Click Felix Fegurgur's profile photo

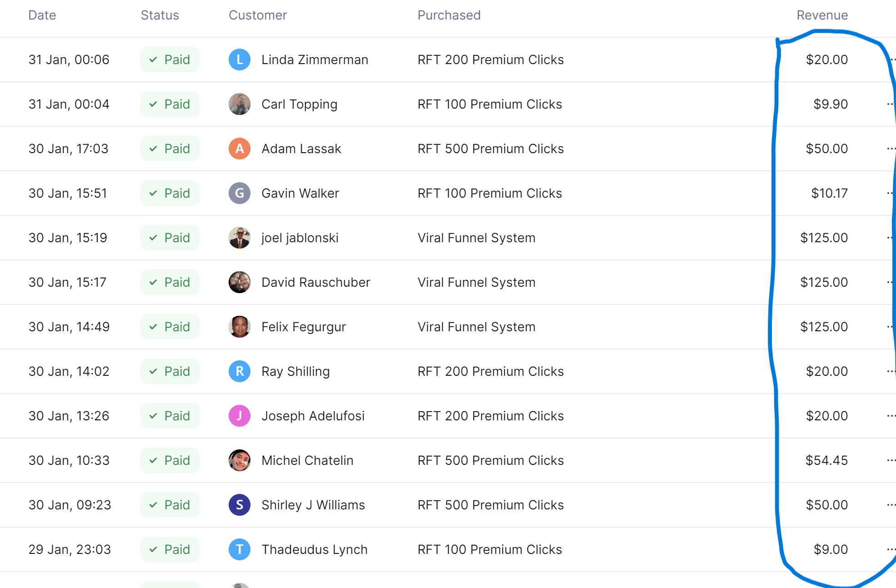240,327
